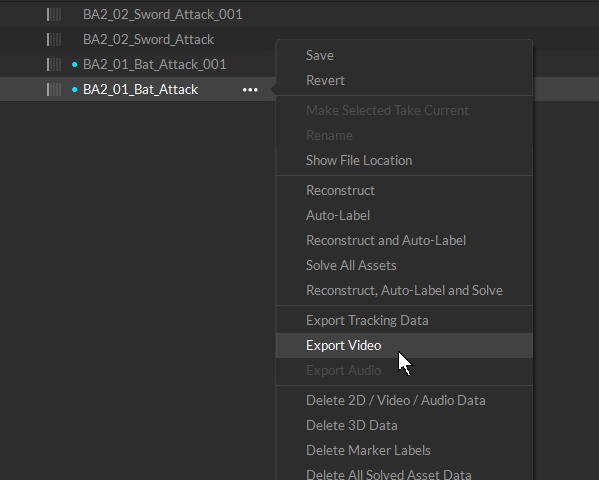This screenshot has width=599, height=480.
Task: Select the BA2_02_Sword_Attack_001 take
Action: tap(162, 15)
